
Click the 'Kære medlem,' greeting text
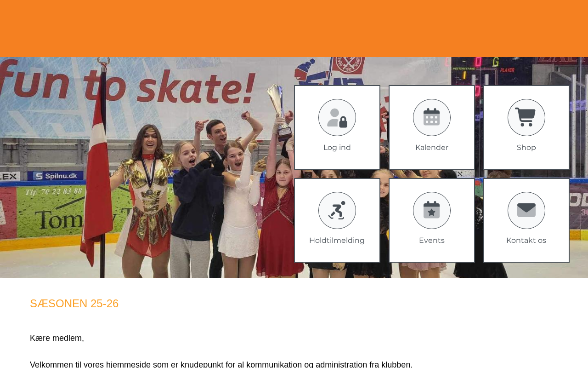click(x=57, y=338)
